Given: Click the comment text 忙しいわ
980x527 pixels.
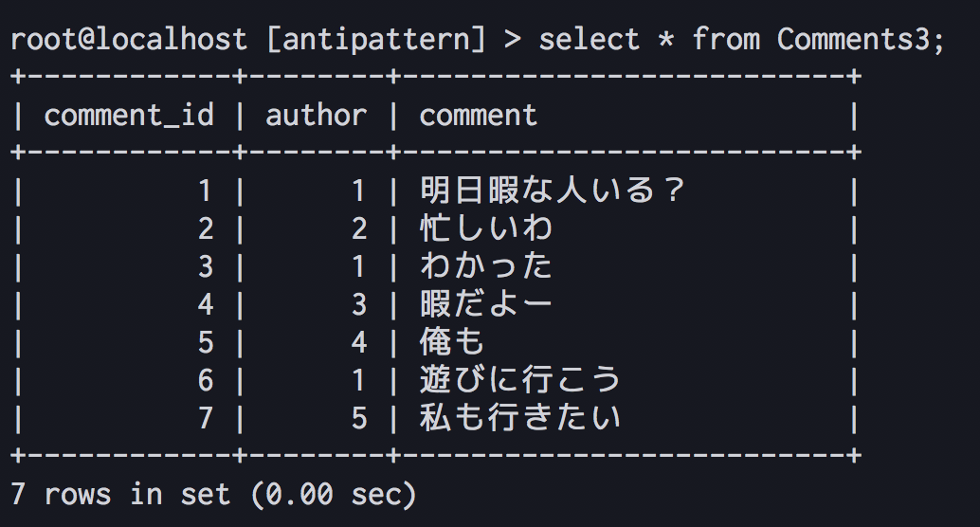Looking at the screenshot, I should (x=486, y=228).
